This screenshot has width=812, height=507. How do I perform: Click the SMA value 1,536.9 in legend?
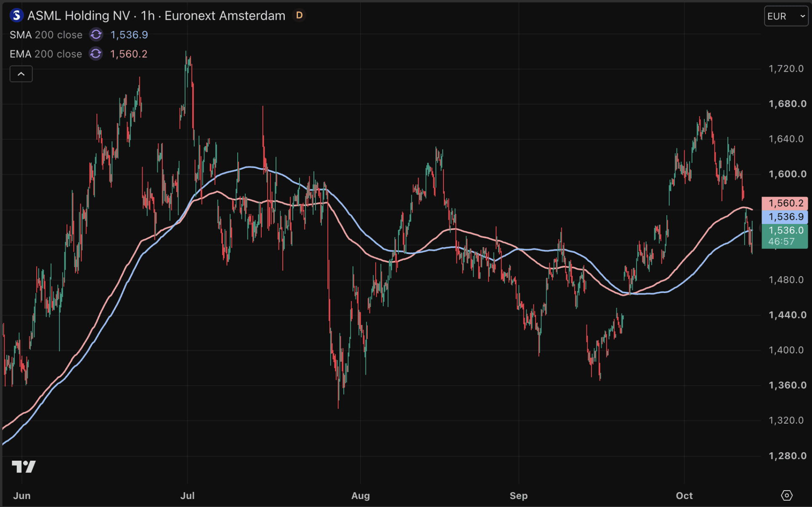coord(129,35)
